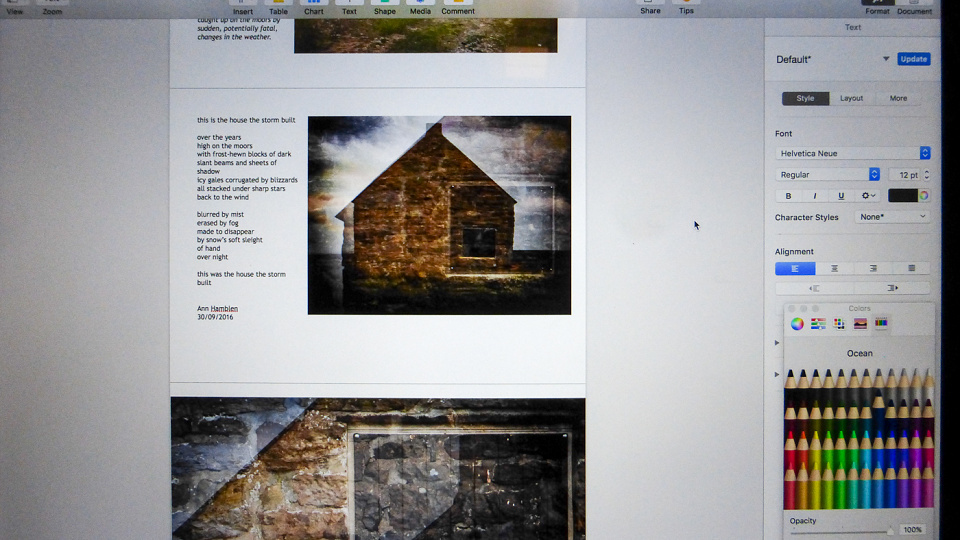Viewport: 960px width, 540px height.
Task: Open the advanced text options gear
Action: pyautogui.click(x=868, y=196)
